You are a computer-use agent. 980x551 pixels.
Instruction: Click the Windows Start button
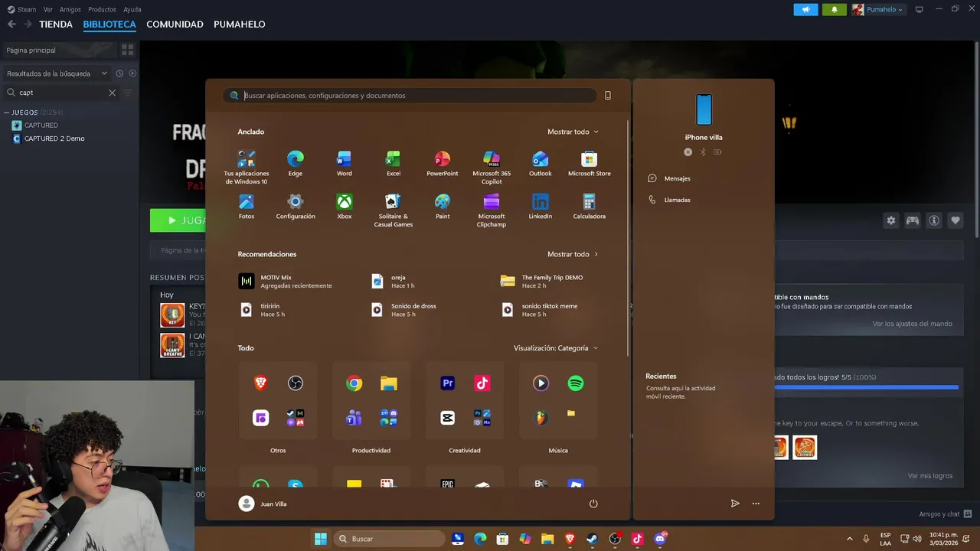[321, 539]
